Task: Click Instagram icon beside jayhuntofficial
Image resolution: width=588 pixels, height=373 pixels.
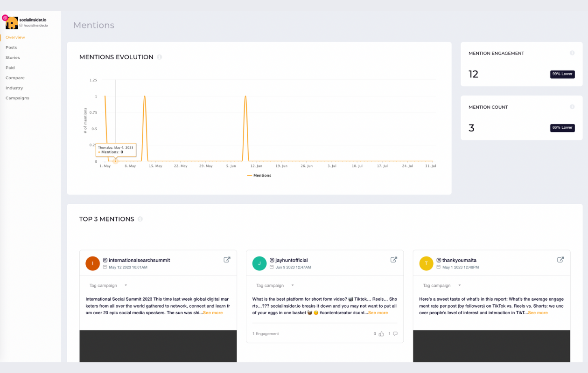Action: 272,260
